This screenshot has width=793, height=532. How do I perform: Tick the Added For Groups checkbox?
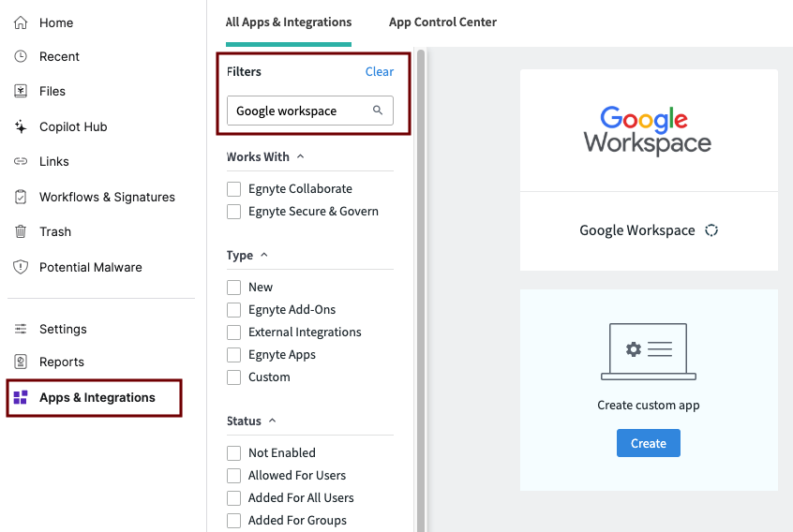pos(233,521)
